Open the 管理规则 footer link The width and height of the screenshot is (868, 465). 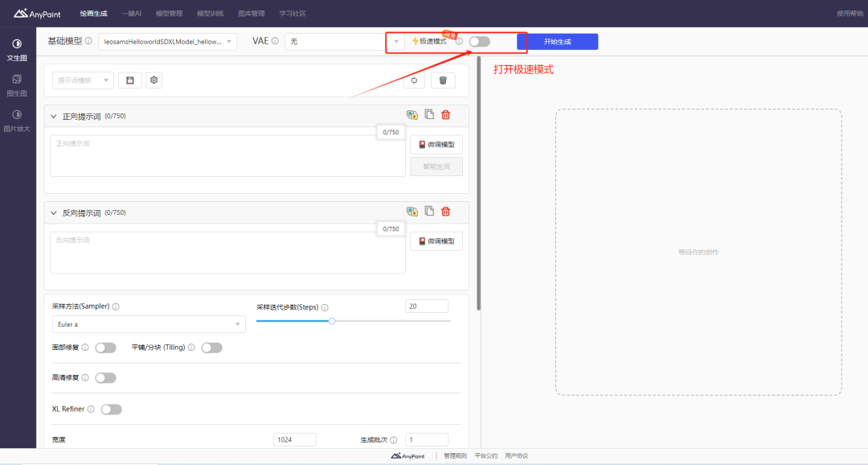(x=455, y=455)
